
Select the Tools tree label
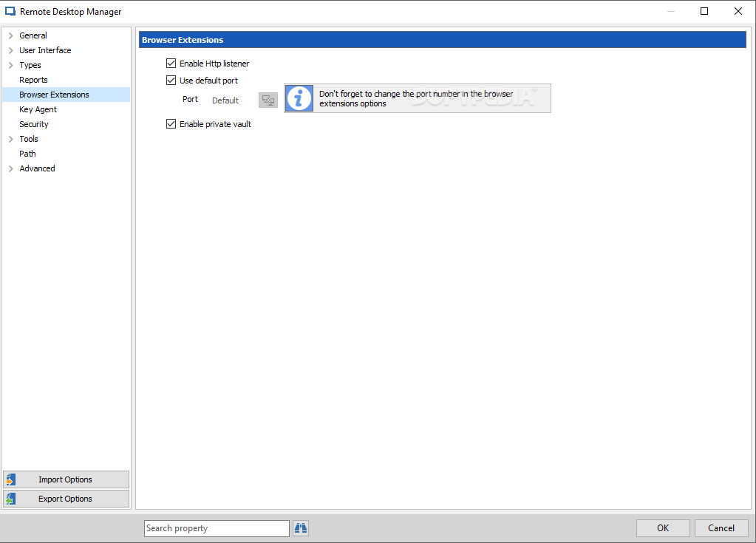click(28, 139)
